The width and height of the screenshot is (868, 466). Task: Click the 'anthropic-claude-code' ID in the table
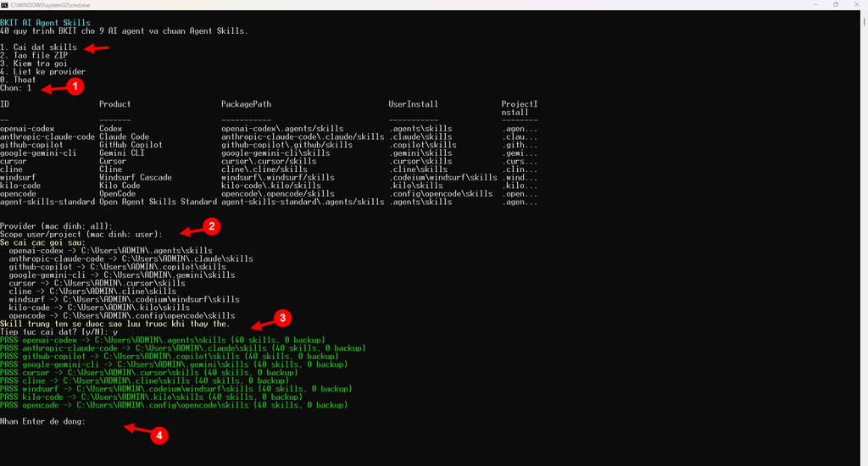(47, 136)
